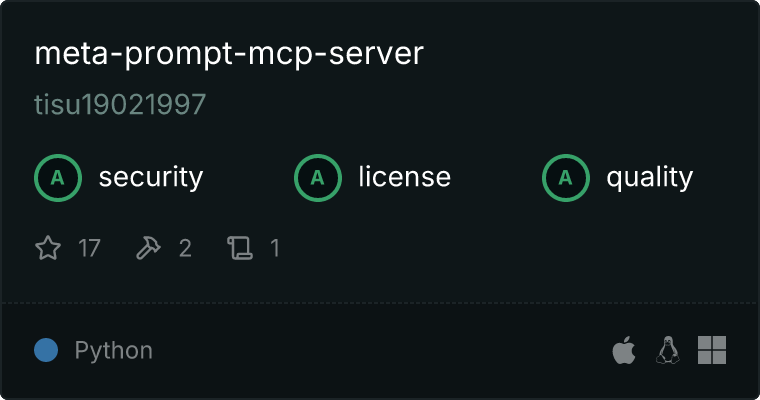Select the license label text
The height and width of the screenshot is (400, 760).
[405, 176]
